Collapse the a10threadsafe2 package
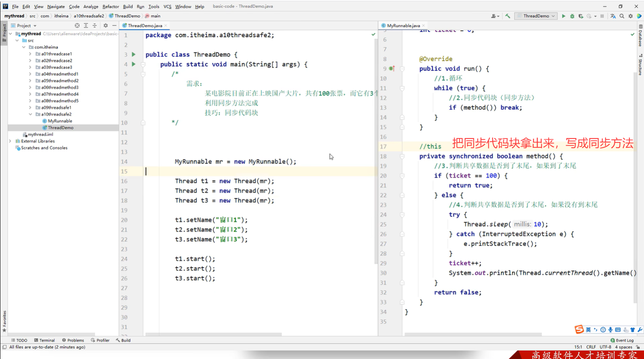Image resolution: width=644 pixels, height=359 pixels. pos(30,114)
